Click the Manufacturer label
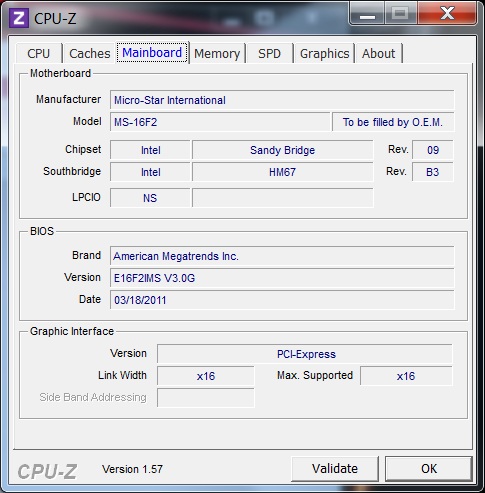This screenshot has width=485, height=493. click(68, 99)
